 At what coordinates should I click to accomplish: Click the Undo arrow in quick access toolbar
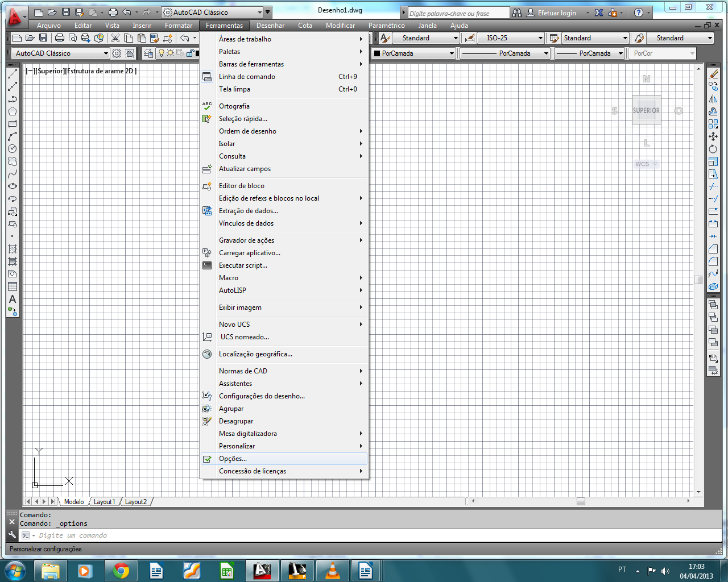(x=127, y=12)
